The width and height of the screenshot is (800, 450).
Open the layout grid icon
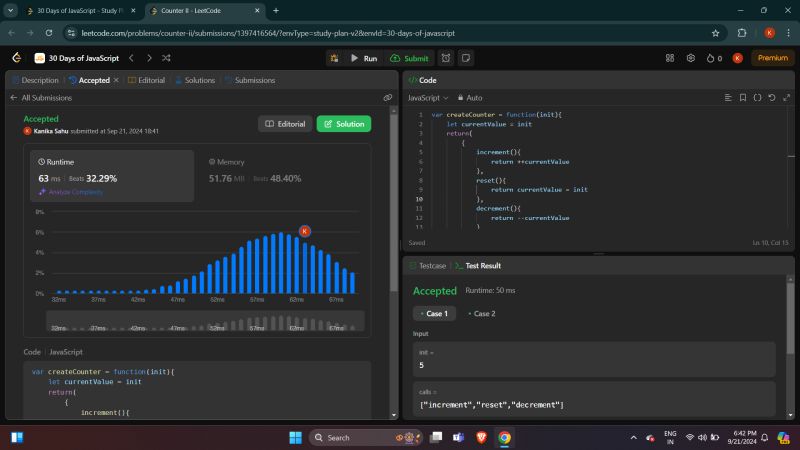670,58
